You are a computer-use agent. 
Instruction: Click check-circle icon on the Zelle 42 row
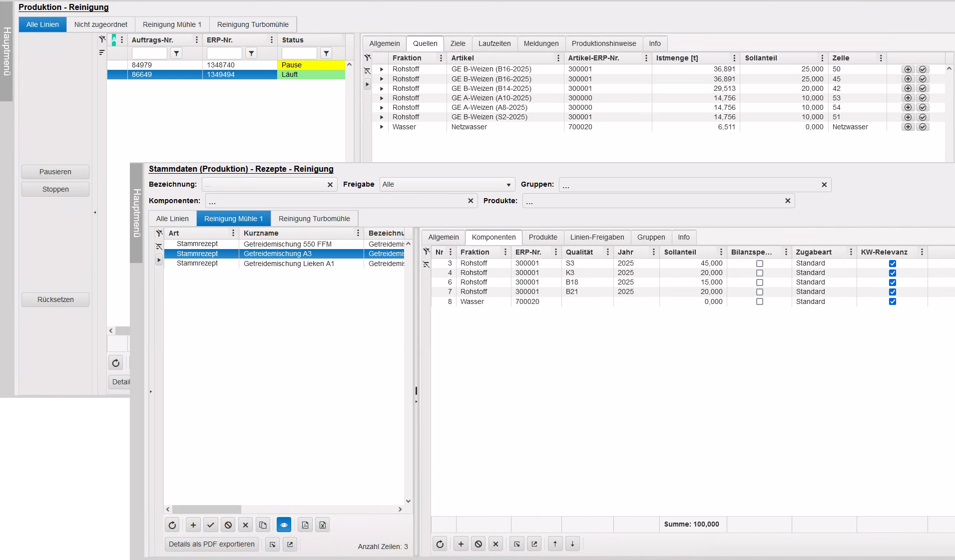(x=923, y=88)
